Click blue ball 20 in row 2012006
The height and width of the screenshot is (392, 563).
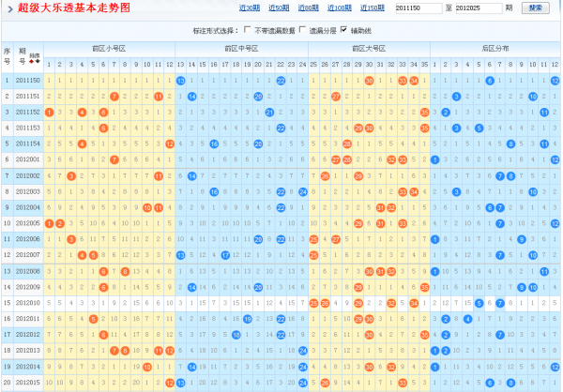(258, 239)
